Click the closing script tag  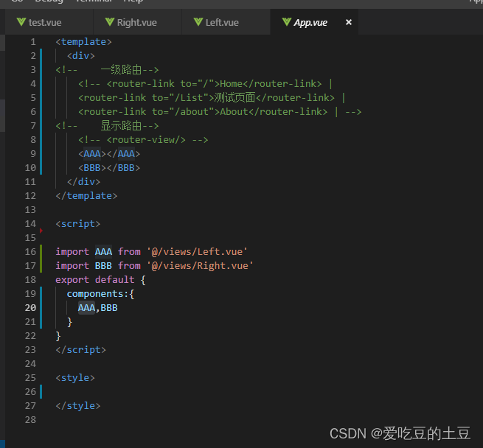(80, 350)
